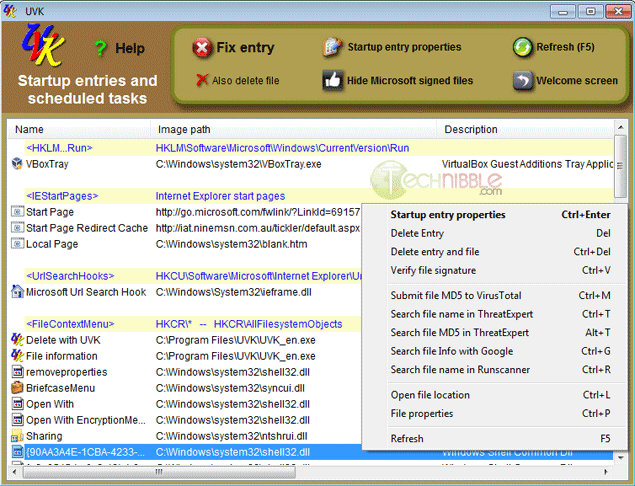Select the VBoxTray entry name
This screenshot has width=635, height=486.
coord(47,164)
